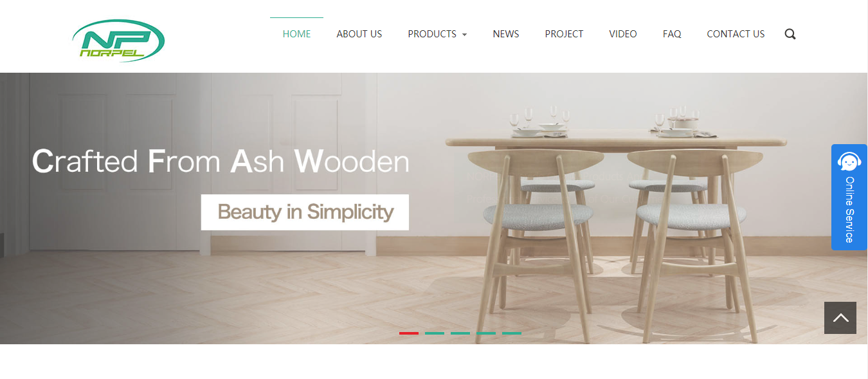Open the search magnifier icon
Screen dimensions: 868x379
[x=790, y=34]
